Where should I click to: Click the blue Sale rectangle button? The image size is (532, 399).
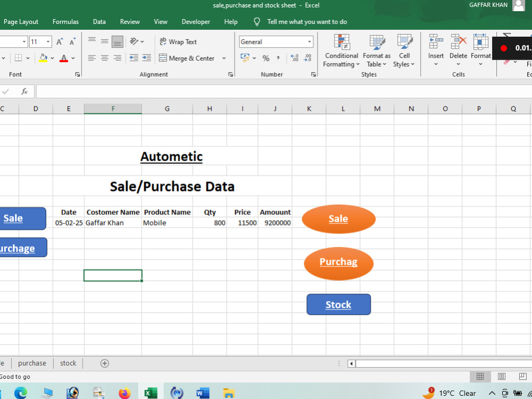click(x=22, y=218)
